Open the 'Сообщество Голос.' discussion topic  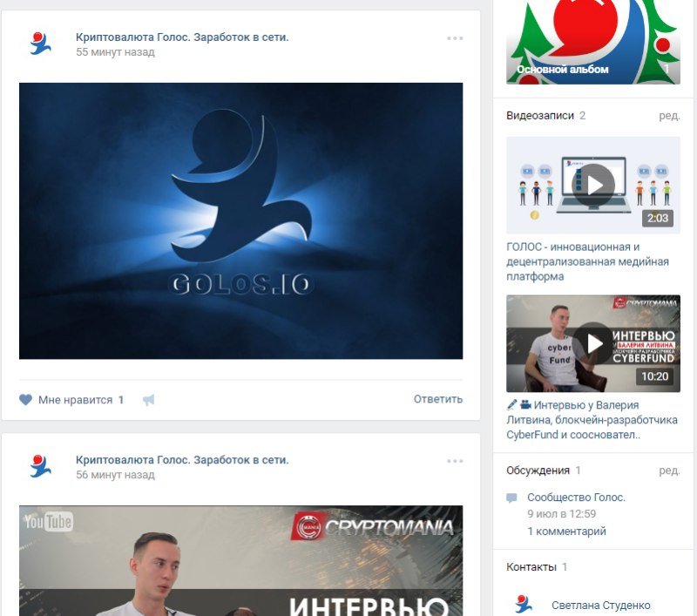(x=576, y=498)
